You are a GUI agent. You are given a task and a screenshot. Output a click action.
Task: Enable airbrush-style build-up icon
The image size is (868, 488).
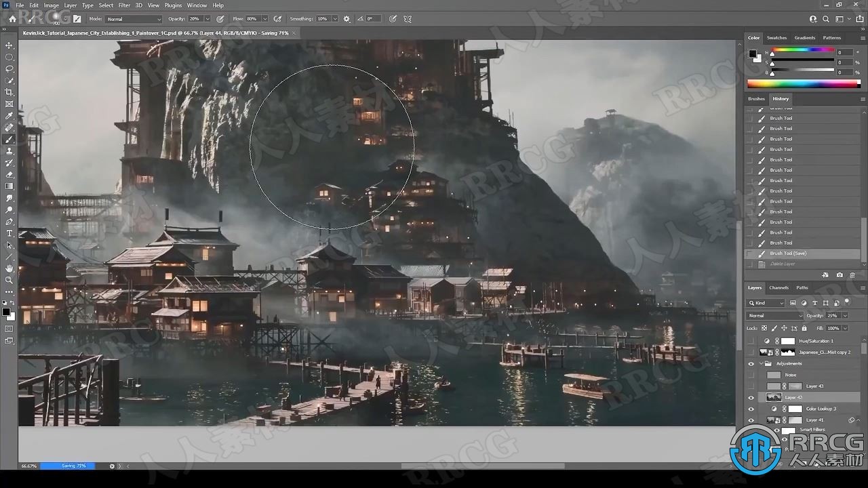point(279,19)
